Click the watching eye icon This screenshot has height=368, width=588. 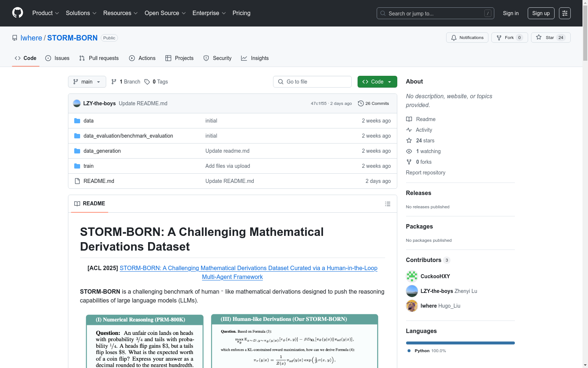coord(409,151)
